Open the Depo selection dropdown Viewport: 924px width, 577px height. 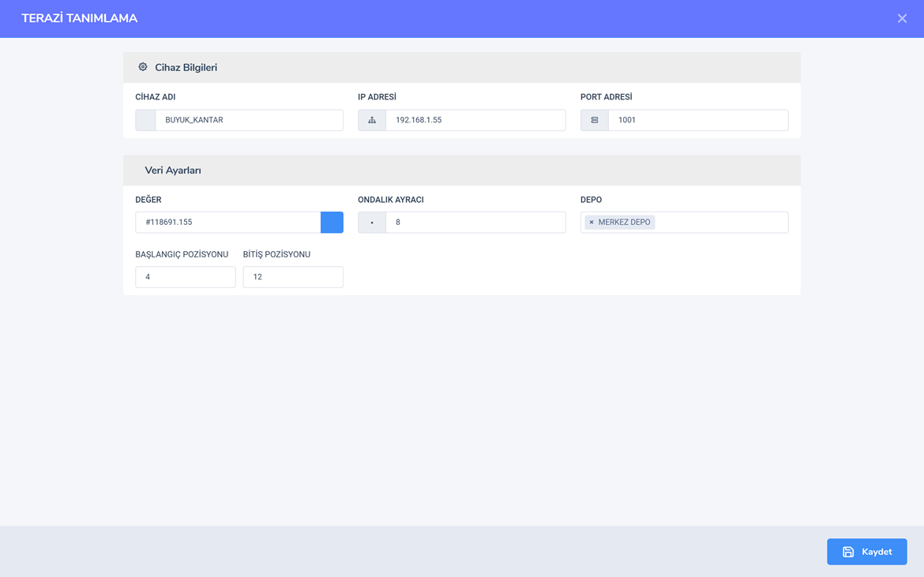tap(720, 223)
